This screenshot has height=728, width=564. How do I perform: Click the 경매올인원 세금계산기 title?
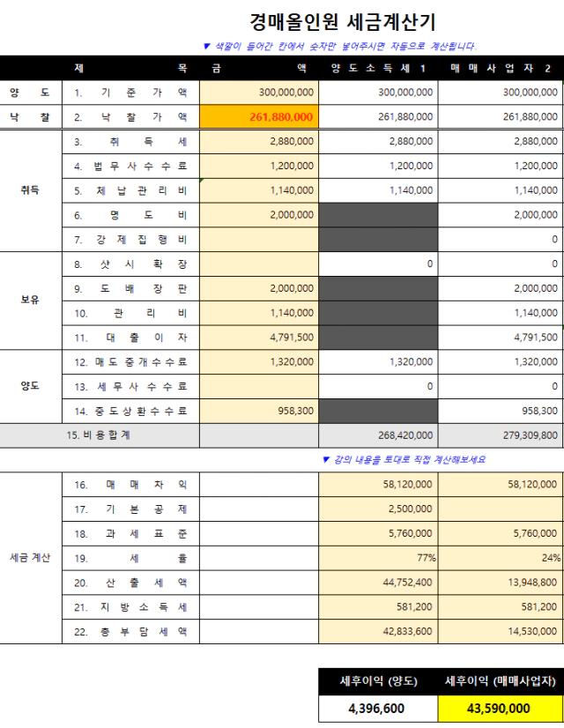pos(343,22)
